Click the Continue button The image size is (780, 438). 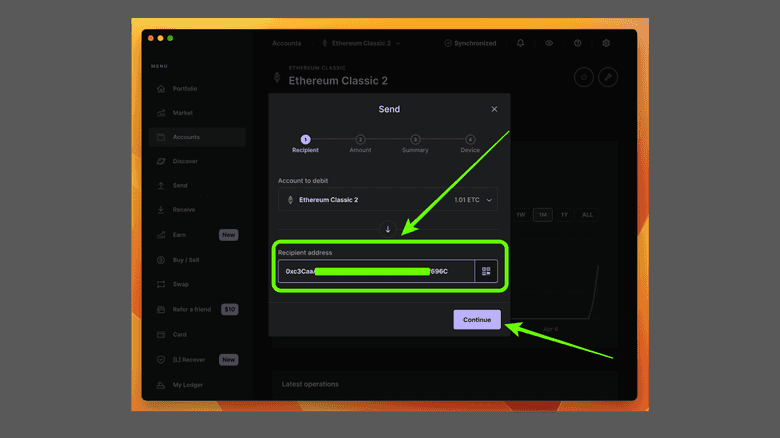point(477,319)
